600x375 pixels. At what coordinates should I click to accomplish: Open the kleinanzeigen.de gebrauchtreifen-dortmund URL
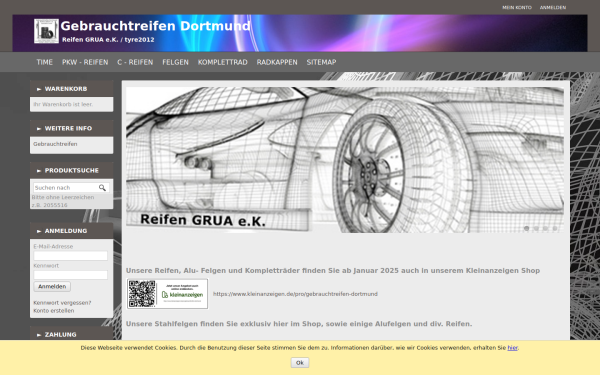click(x=295, y=294)
